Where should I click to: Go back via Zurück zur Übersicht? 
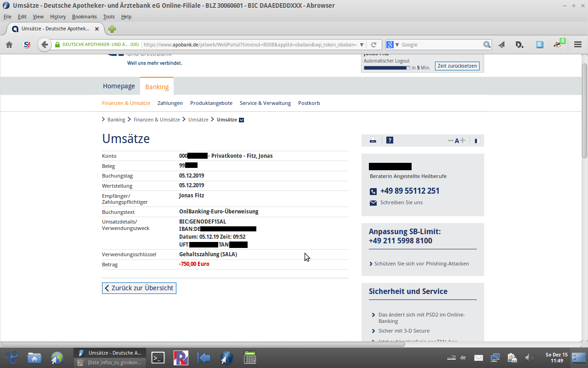coord(139,288)
